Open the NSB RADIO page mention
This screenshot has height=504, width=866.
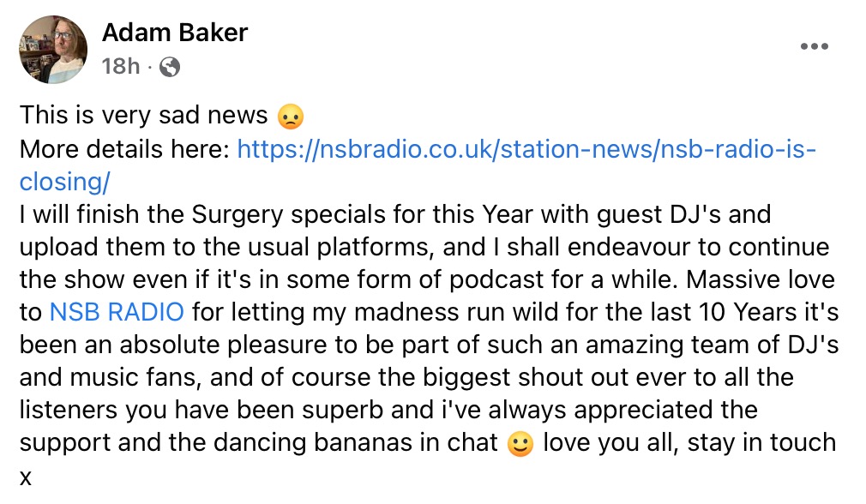117,311
